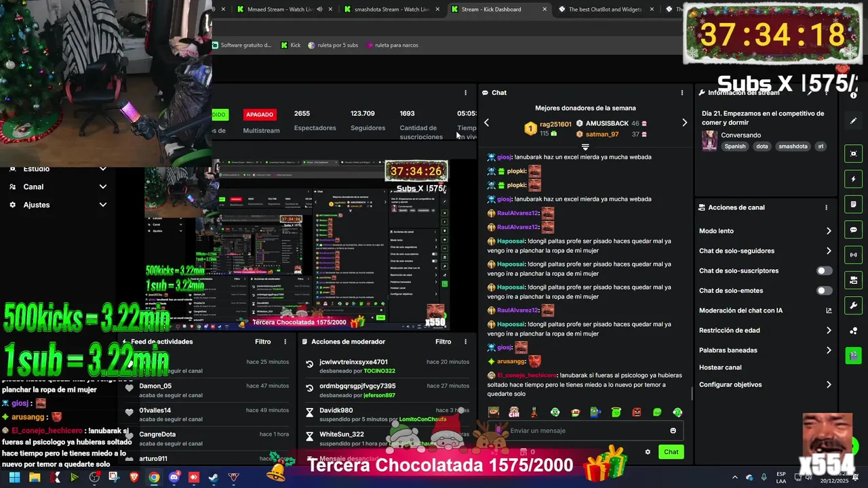Switch to best ChatBot and Widgets tab
Image resolution: width=868 pixels, height=488 pixels.
(606, 9)
